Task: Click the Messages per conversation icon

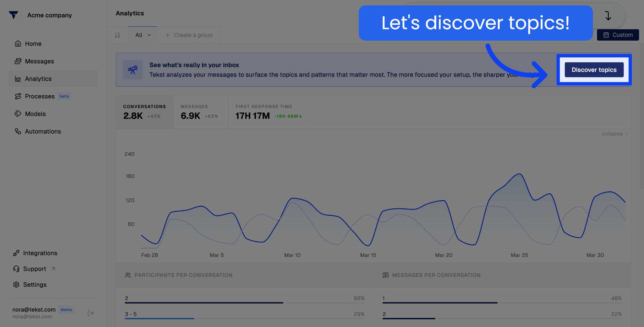Action: pyautogui.click(x=386, y=275)
